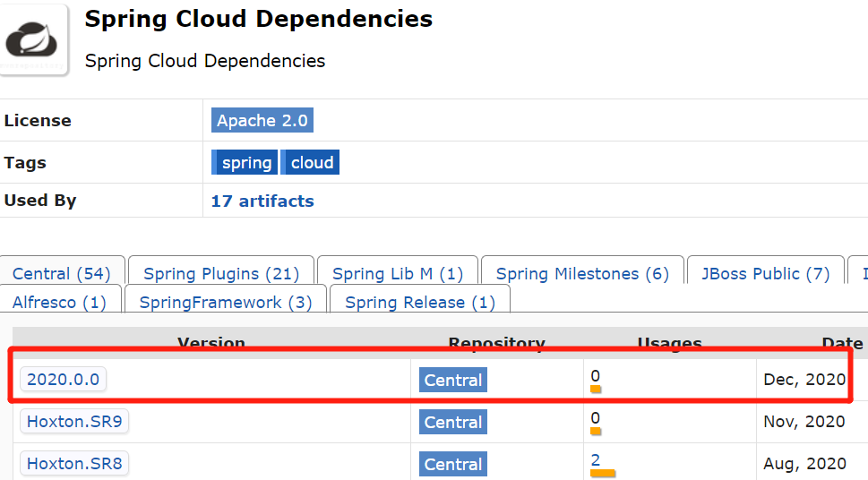868x480 pixels.
Task: Open version Hoxton.SR8
Action: click(x=74, y=464)
